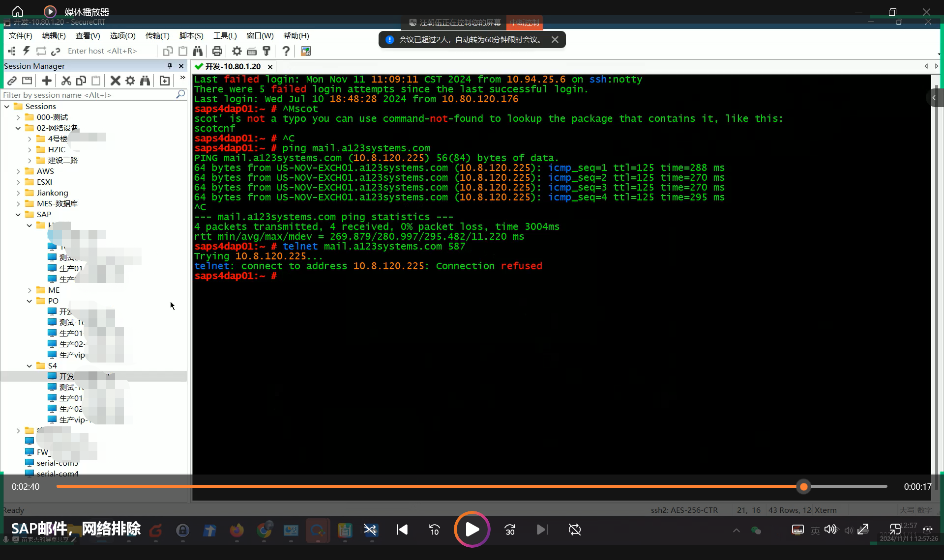Open Find with the main toolbar binoculars
This screenshot has width=944, height=560.
click(198, 51)
